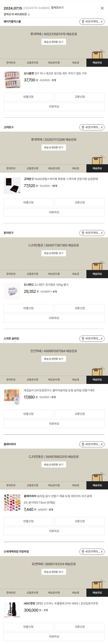Viewport: 108px width, 644px height.
Task: Write 리뷰작성 for 클레이피아 슬라임 item
Action: 54,531
